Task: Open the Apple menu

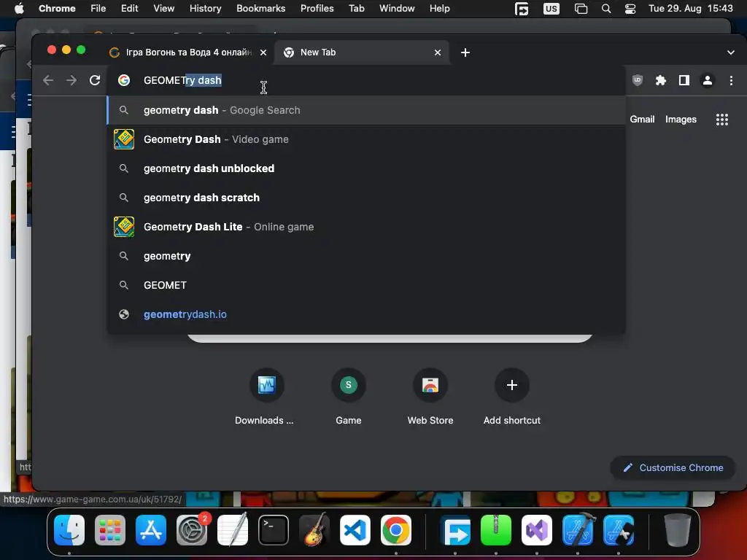Action: click(x=19, y=9)
